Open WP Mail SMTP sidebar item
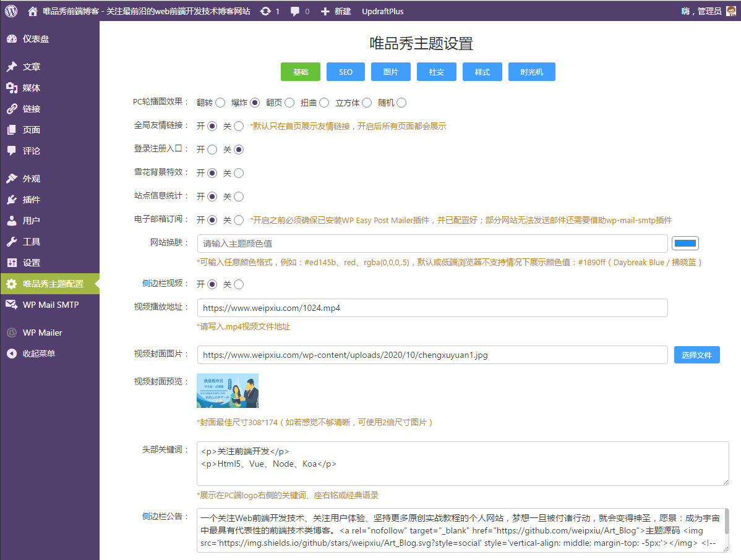The height and width of the screenshot is (560, 741). click(x=50, y=305)
